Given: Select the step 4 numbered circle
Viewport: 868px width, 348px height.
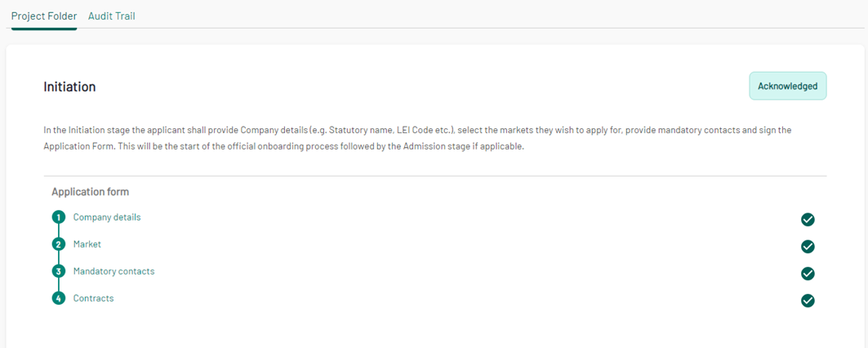Looking at the screenshot, I should coord(58,299).
